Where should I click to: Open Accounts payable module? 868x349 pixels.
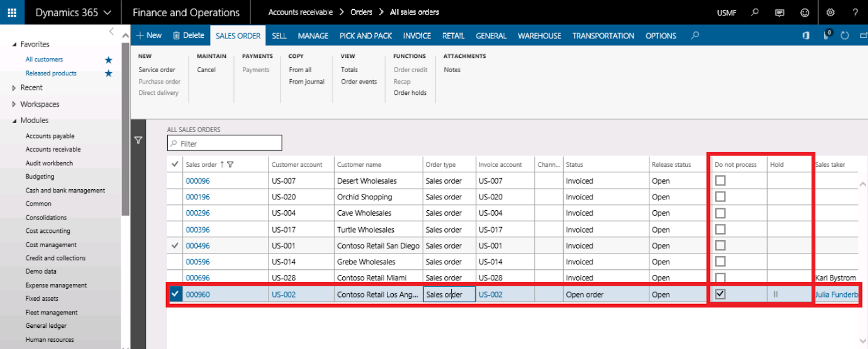coord(50,136)
